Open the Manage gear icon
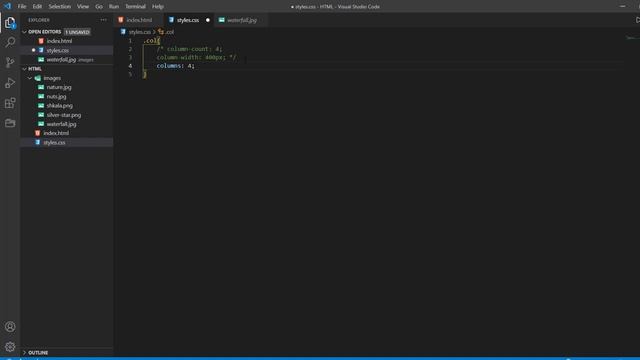The image size is (640, 360). (10, 347)
